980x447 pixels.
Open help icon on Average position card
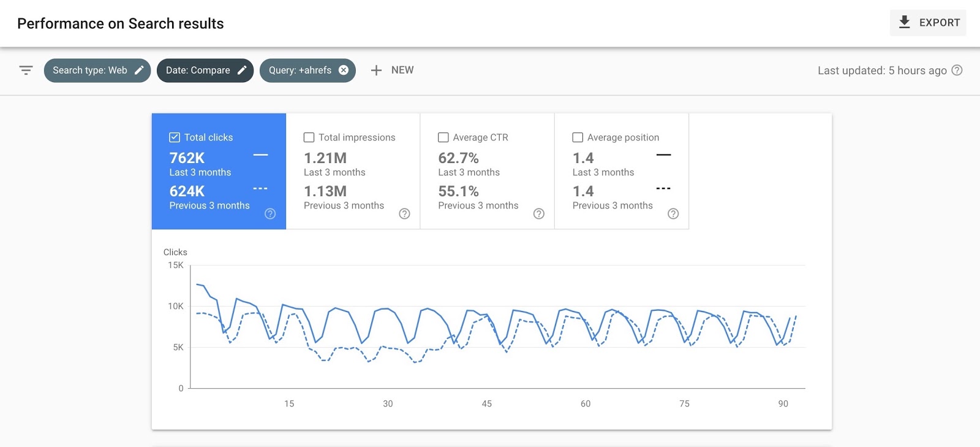coord(673,213)
